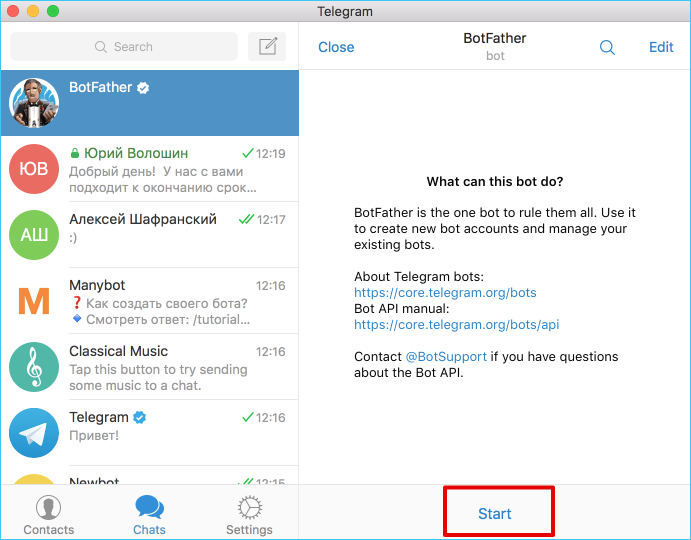Click Close in chat header
Screen dimensions: 691x540
(336, 47)
